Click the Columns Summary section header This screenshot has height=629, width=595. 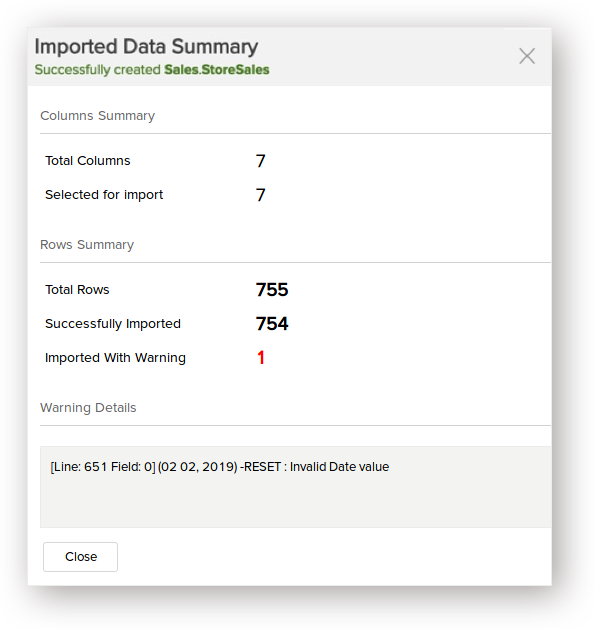(x=97, y=116)
